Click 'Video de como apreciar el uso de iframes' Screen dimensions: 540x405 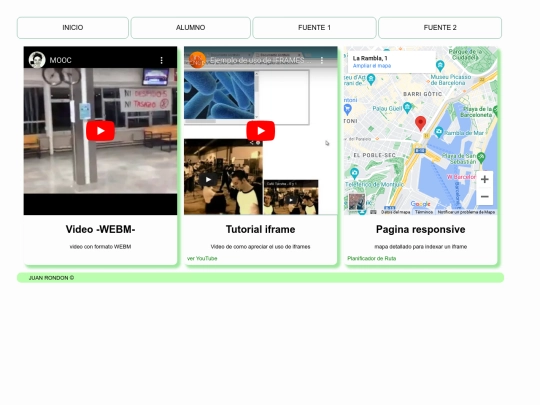[260, 247]
